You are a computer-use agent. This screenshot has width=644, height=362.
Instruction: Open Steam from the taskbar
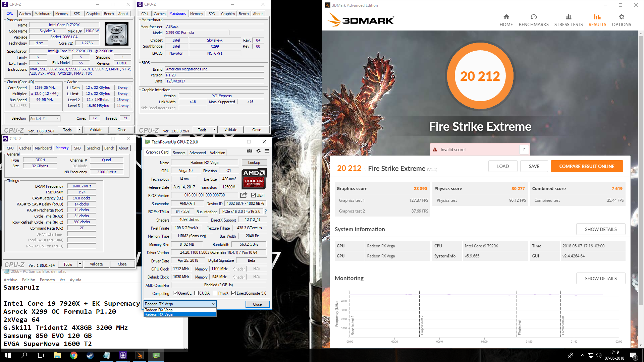tap(90, 355)
